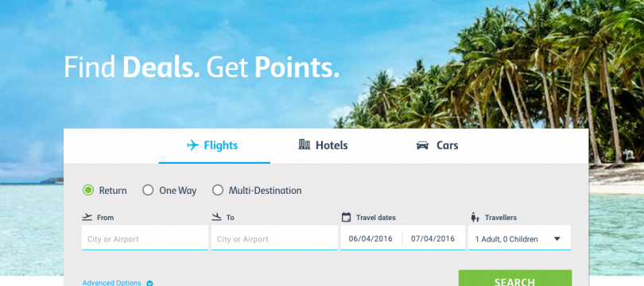This screenshot has width=644, height=286.
Task: Pick the 06/04/2016 departure date field
Action: click(x=370, y=238)
